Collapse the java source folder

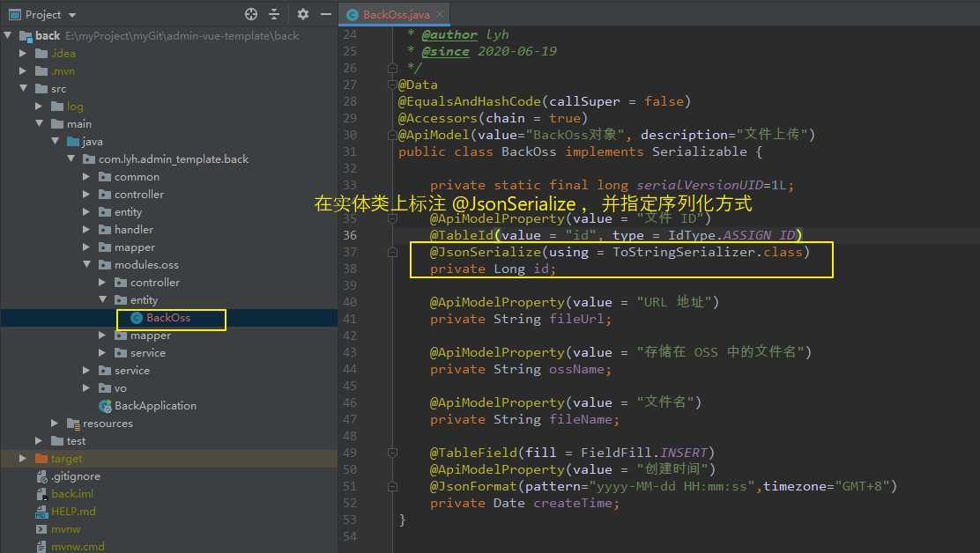point(55,141)
